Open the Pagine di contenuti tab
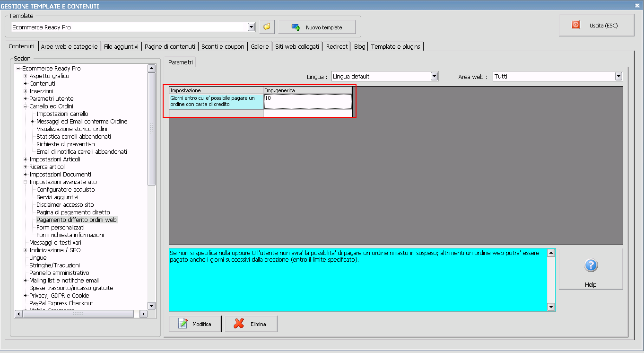The width and height of the screenshot is (644, 353). click(170, 46)
